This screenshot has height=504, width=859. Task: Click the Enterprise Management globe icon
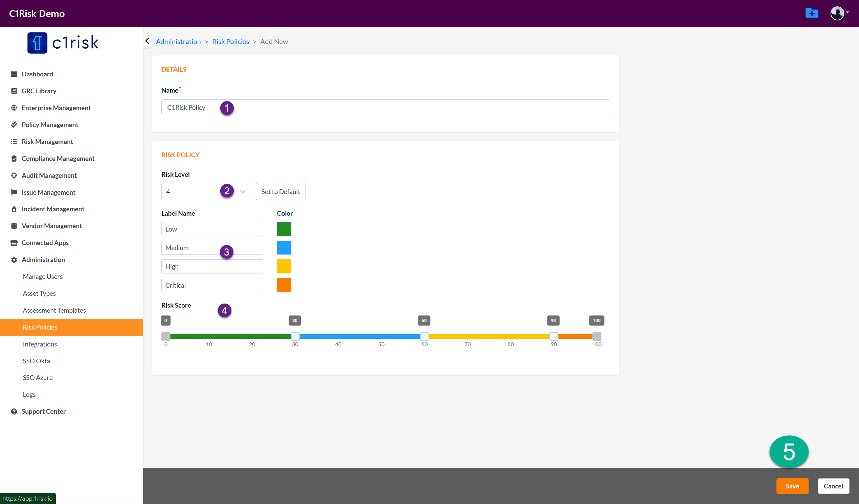pos(14,107)
